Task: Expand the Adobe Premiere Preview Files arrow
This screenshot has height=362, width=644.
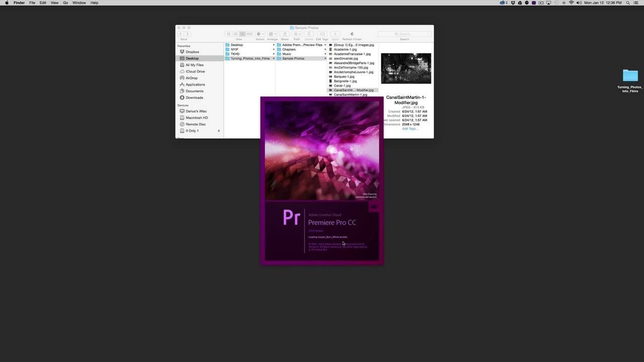Action: 325,45
